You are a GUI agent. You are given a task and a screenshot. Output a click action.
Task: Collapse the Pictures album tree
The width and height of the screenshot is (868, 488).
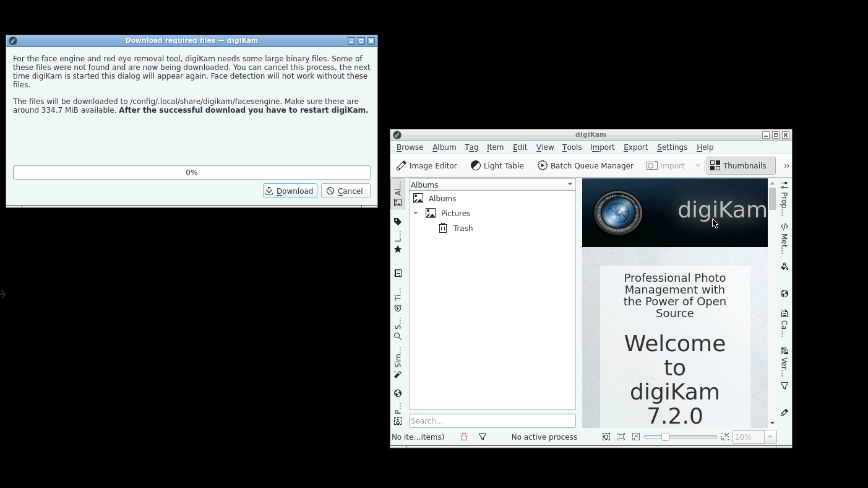[x=416, y=213]
